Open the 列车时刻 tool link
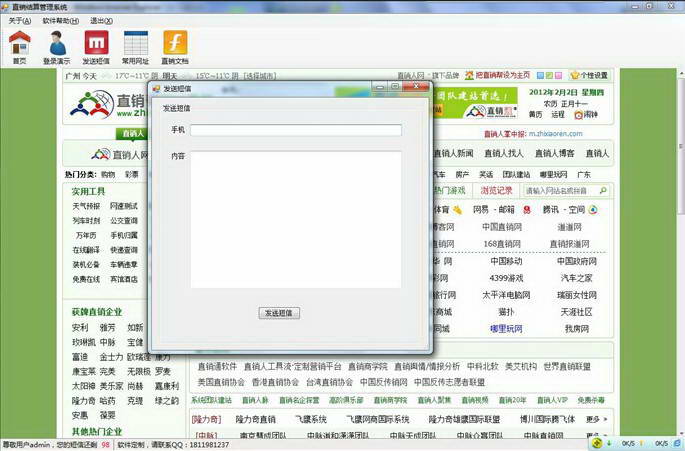Image resolution: width=685 pixels, height=451 pixels. click(86, 221)
